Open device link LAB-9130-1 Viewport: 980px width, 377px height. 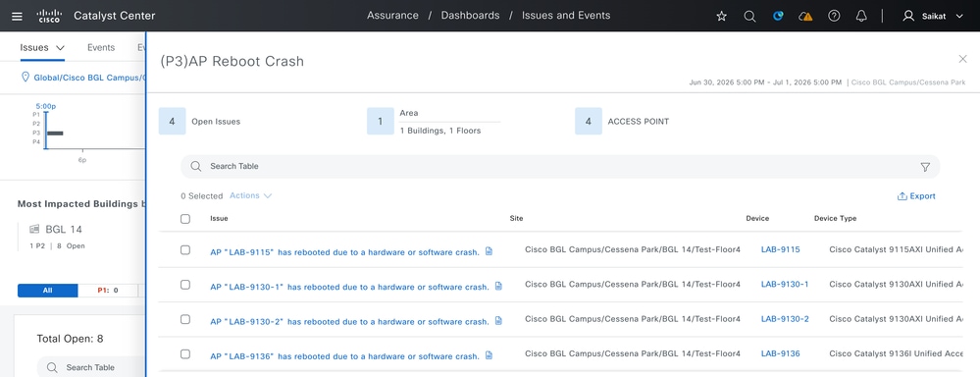[785, 284]
